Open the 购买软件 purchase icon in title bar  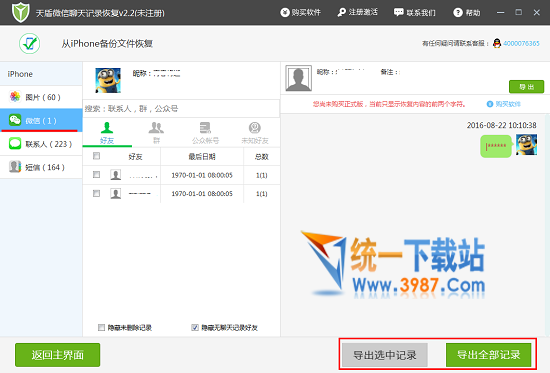(x=284, y=13)
